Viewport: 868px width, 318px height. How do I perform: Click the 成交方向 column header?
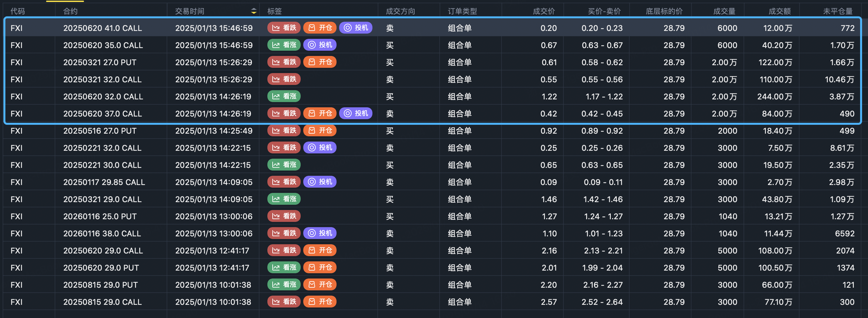[400, 11]
